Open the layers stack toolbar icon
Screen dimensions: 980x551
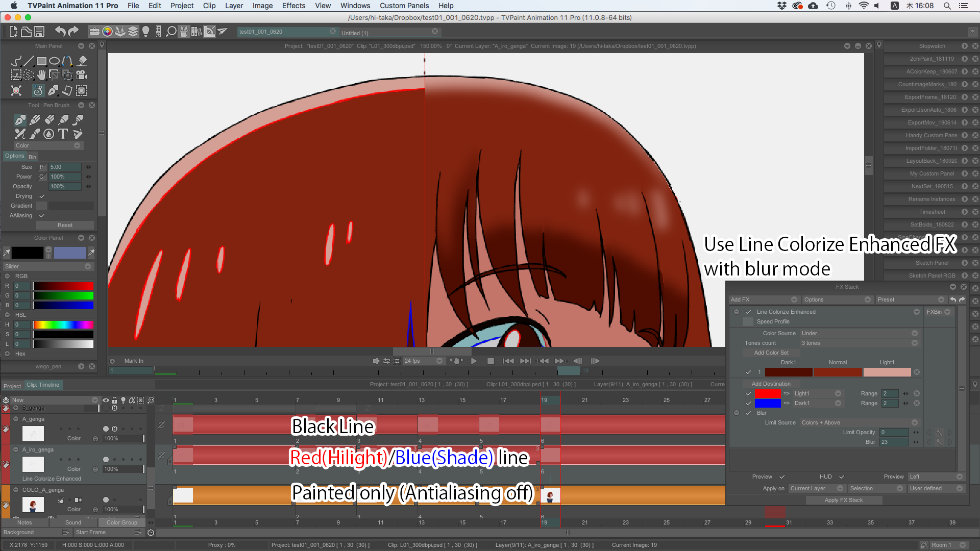pyautogui.click(x=133, y=32)
